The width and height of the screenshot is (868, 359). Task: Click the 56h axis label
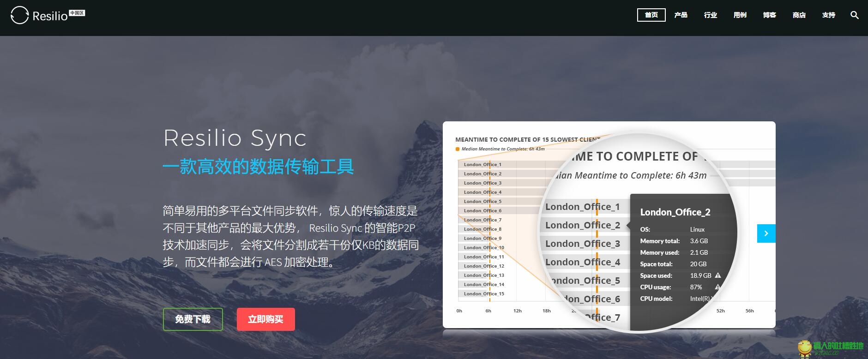pyautogui.click(x=750, y=311)
